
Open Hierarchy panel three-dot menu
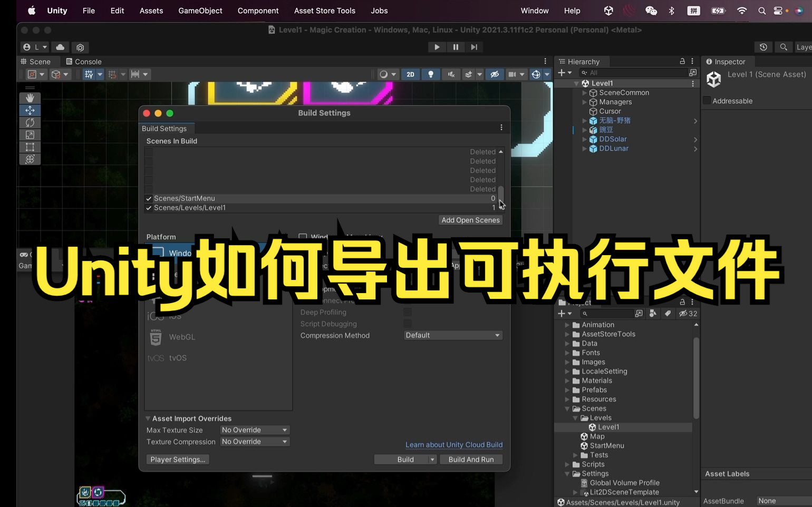[x=692, y=61]
